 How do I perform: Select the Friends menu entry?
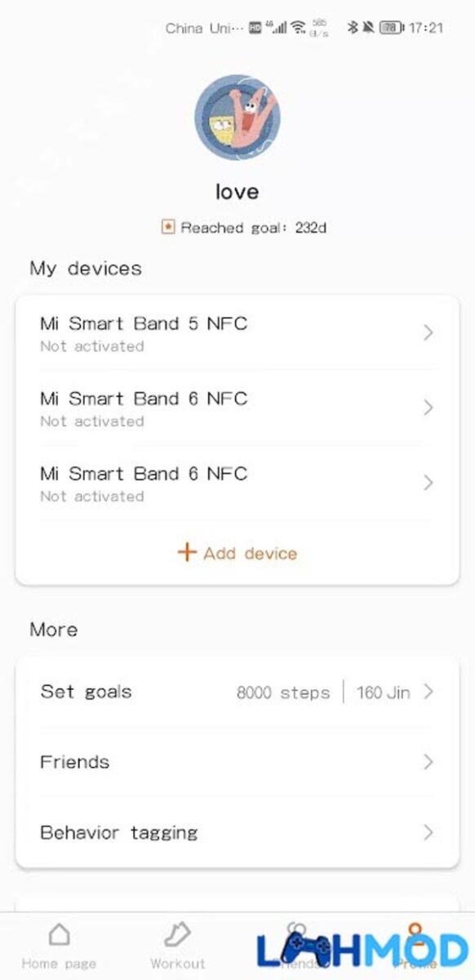tap(237, 762)
